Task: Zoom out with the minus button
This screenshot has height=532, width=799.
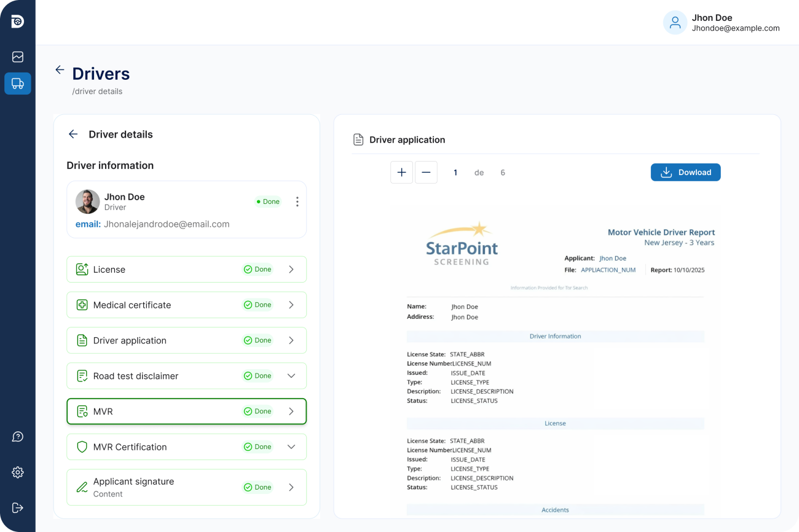Action: click(426, 173)
